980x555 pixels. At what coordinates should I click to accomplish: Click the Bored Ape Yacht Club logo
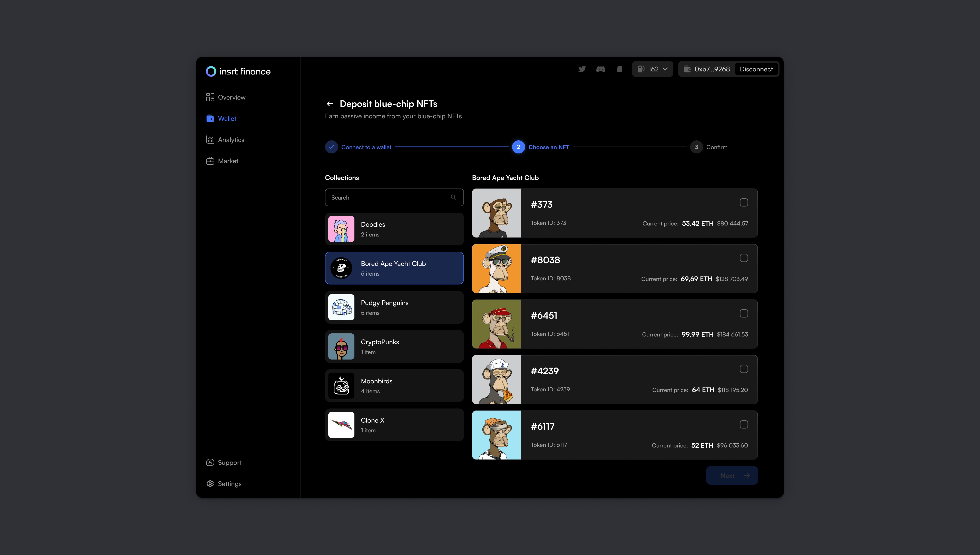click(341, 268)
